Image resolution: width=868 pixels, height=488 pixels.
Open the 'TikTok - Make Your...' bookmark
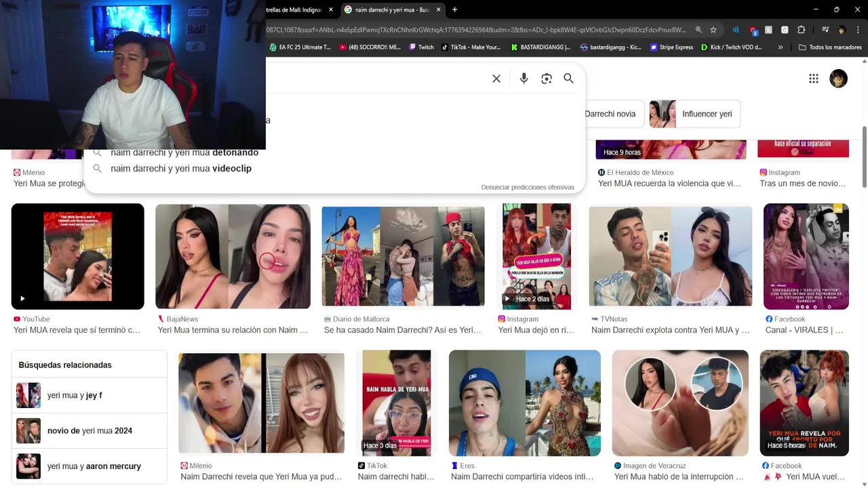click(x=471, y=47)
